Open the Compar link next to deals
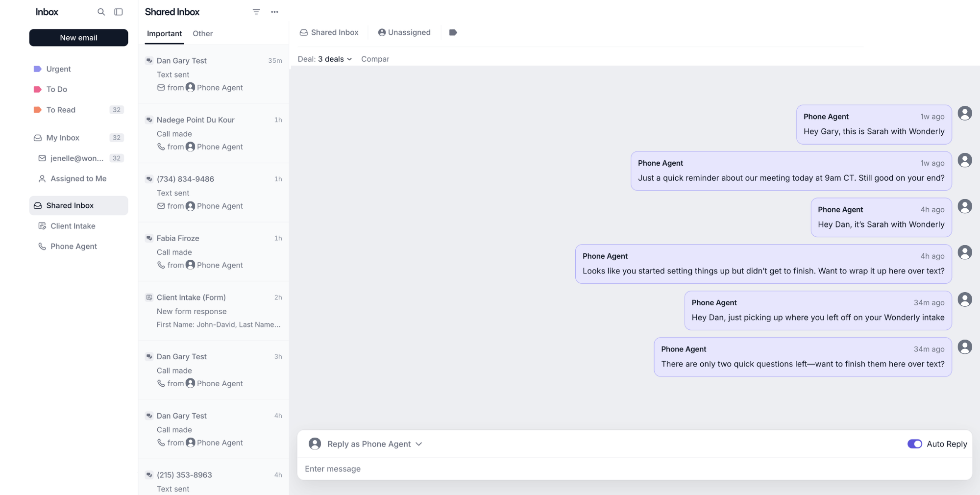Screen dimensions: 980x495 tap(375, 59)
